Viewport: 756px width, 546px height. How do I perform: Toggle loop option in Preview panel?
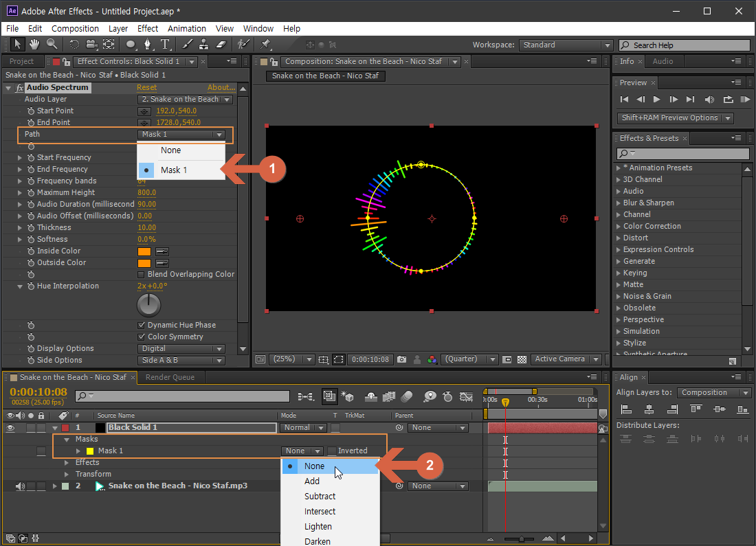[x=728, y=100]
